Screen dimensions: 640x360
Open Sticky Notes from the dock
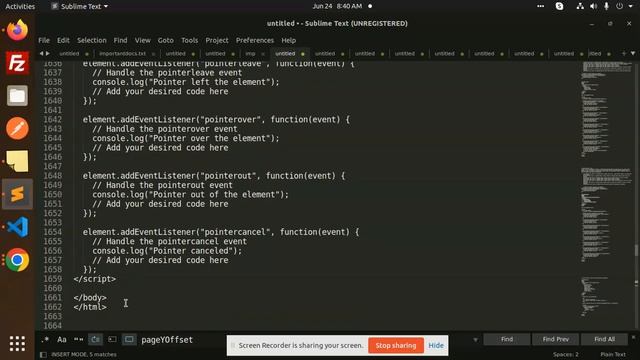point(17,161)
